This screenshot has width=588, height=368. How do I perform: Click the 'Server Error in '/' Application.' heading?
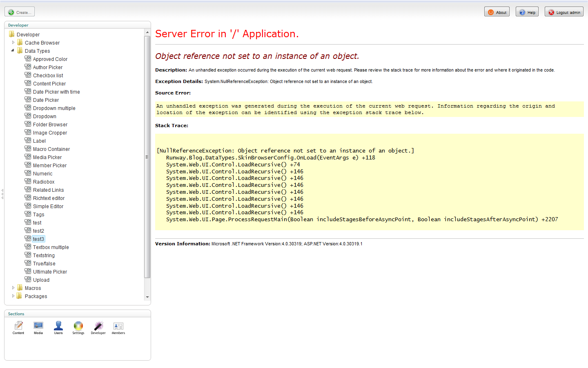click(x=227, y=34)
